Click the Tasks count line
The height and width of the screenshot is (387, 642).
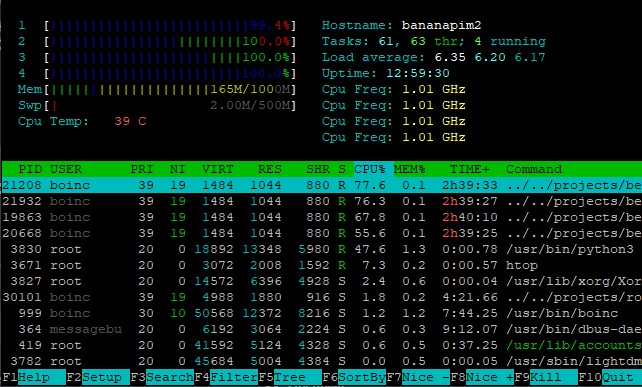coord(434,41)
